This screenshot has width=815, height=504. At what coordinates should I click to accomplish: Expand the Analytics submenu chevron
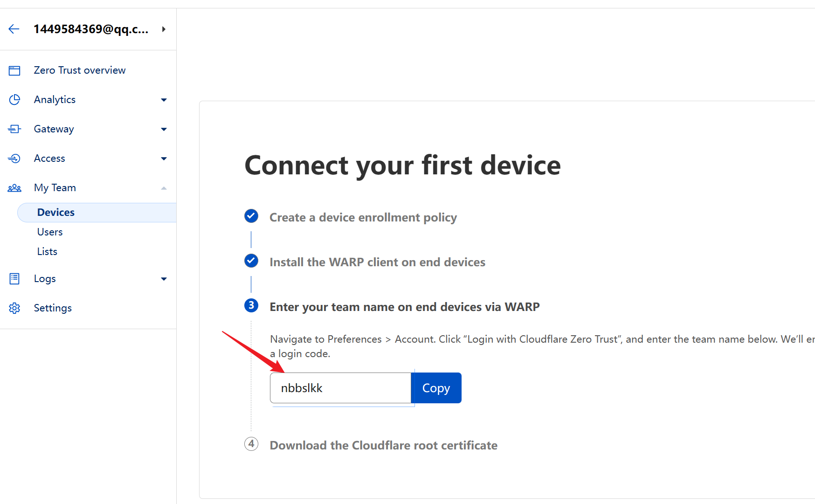click(x=164, y=100)
